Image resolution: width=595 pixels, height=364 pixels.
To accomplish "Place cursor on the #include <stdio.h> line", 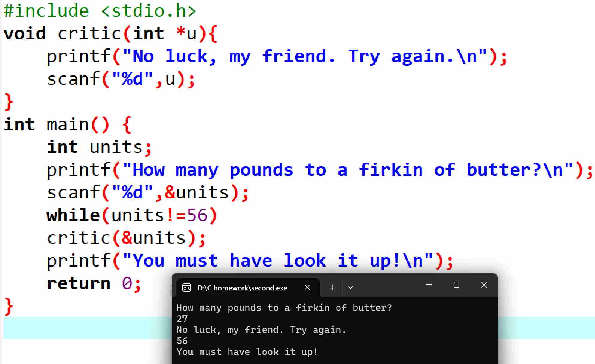I will [x=100, y=11].
